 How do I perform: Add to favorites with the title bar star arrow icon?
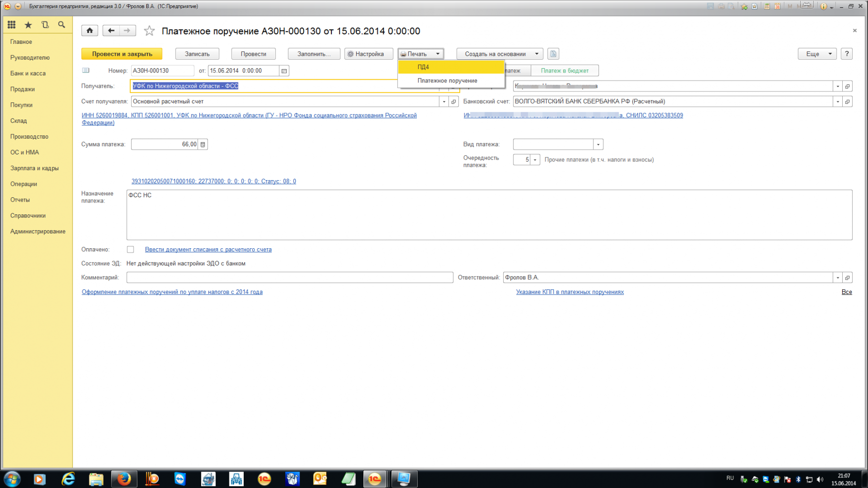pyautogui.click(x=744, y=6)
